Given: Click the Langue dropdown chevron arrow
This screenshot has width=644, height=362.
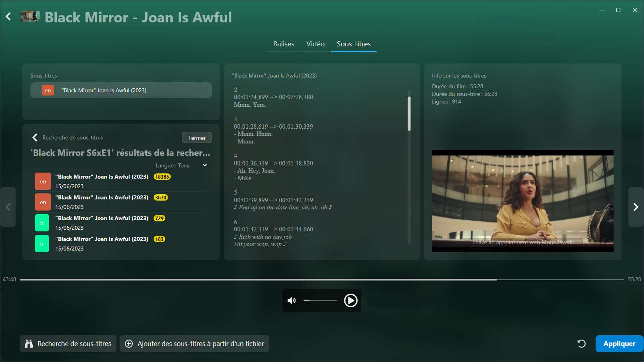Looking at the screenshot, I should tap(205, 165).
